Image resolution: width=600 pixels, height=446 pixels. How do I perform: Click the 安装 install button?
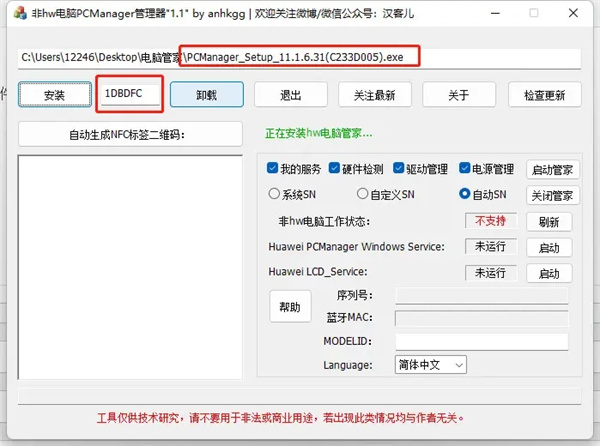55,94
